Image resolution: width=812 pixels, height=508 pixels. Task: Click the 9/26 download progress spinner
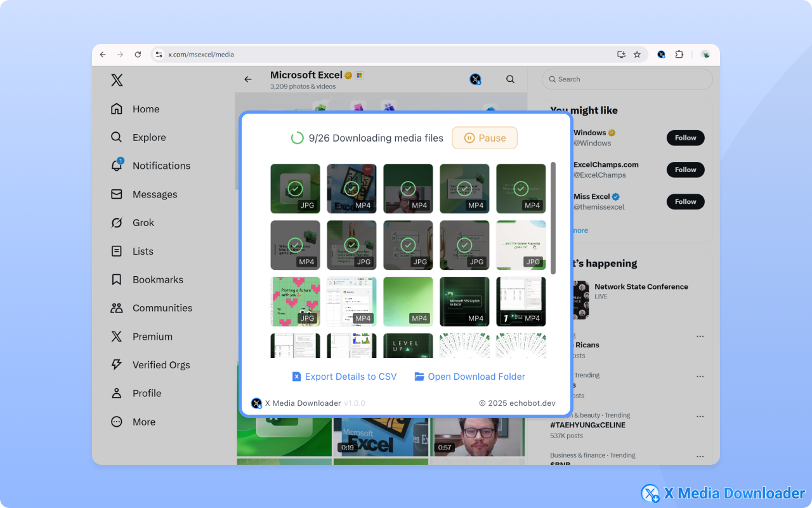point(296,138)
